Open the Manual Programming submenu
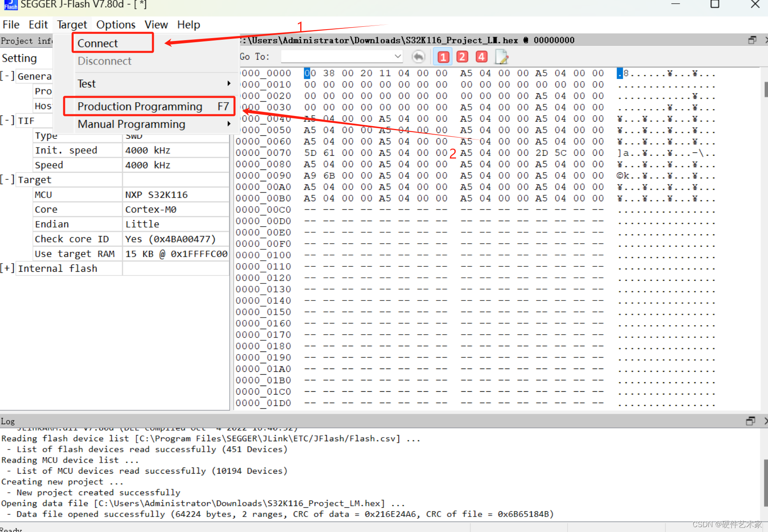The height and width of the screenshot is (532, 768). (x=154, y=124)
